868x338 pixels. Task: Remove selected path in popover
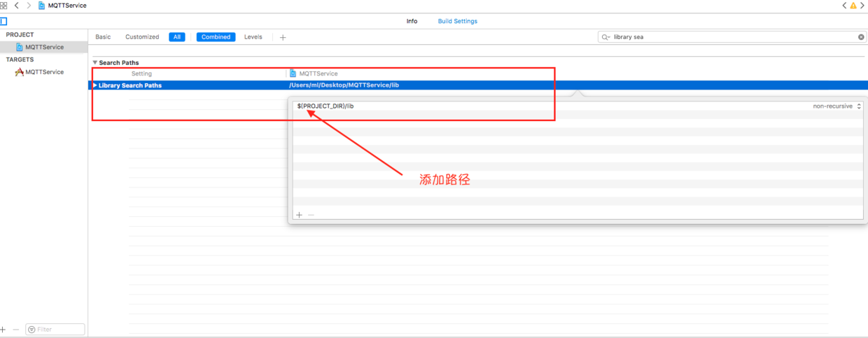311,215
